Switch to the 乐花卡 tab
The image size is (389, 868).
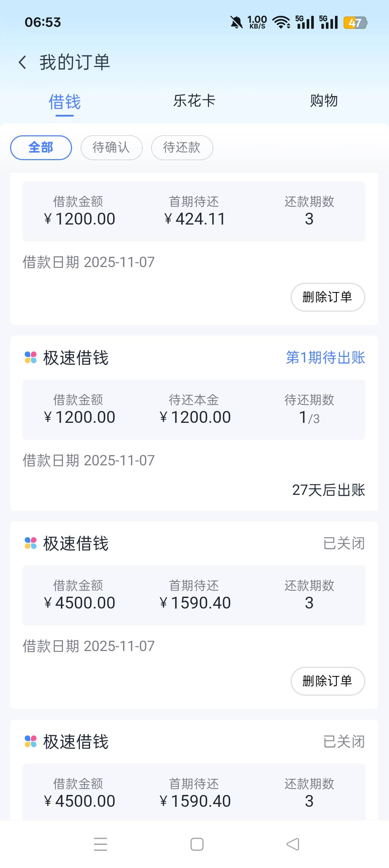(194, 101)
